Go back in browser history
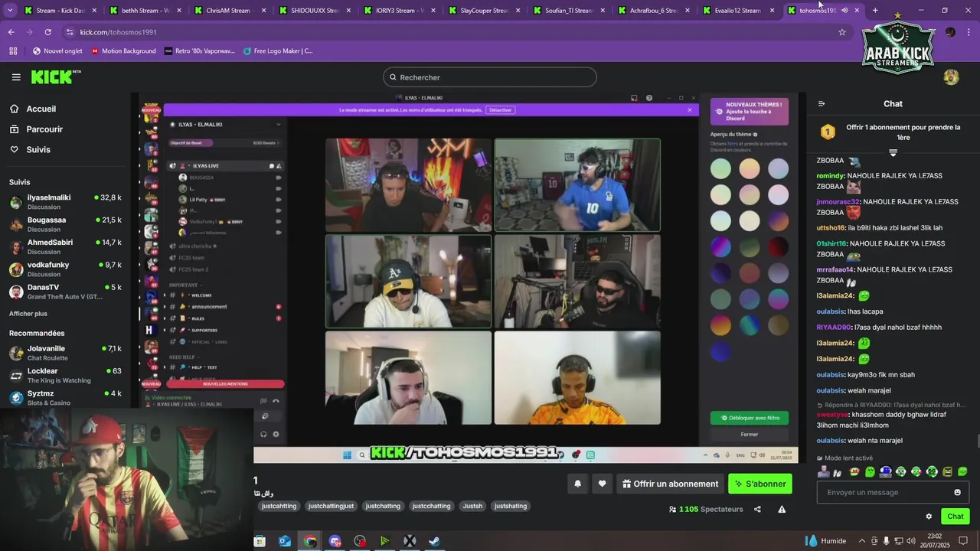Screen dimensions: 980x551 pos(11,32)
